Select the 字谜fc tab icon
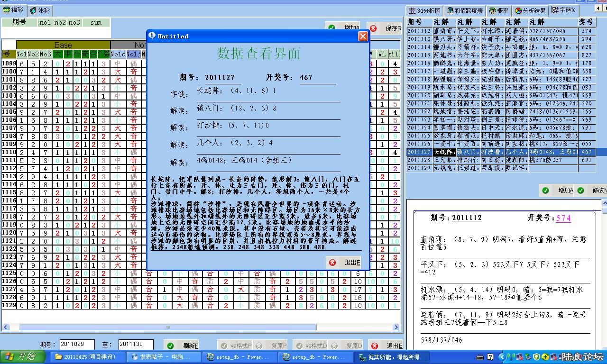Viewport: 607px width, 364px height. tap(555, 10)
